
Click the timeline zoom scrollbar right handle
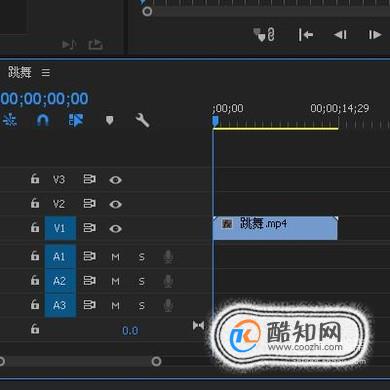[x=156, y=361]
